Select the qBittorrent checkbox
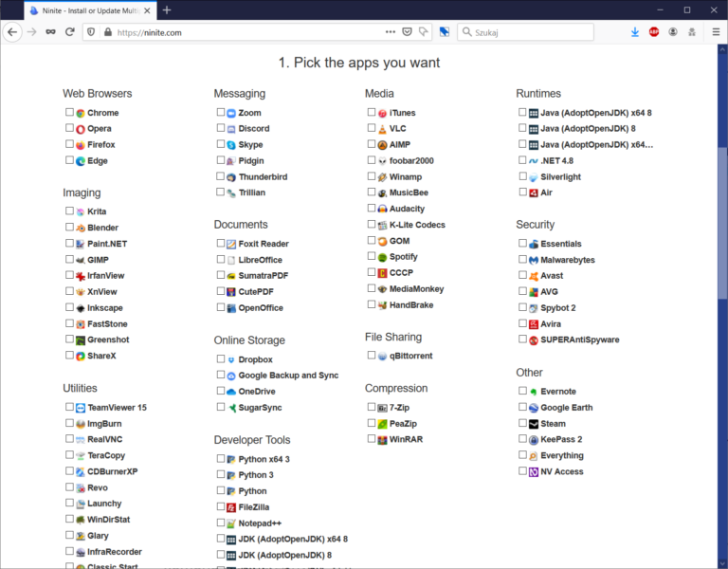The width and height of the screenshot is (728, 569). (x=372, y=355)
